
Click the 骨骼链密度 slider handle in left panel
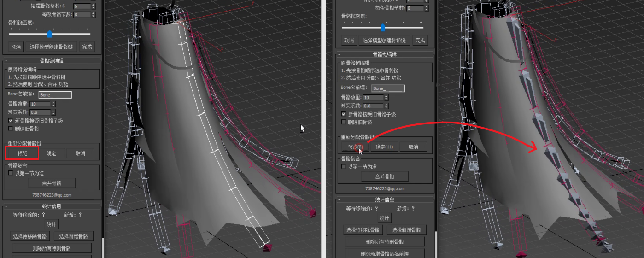(x=50, y=34)
